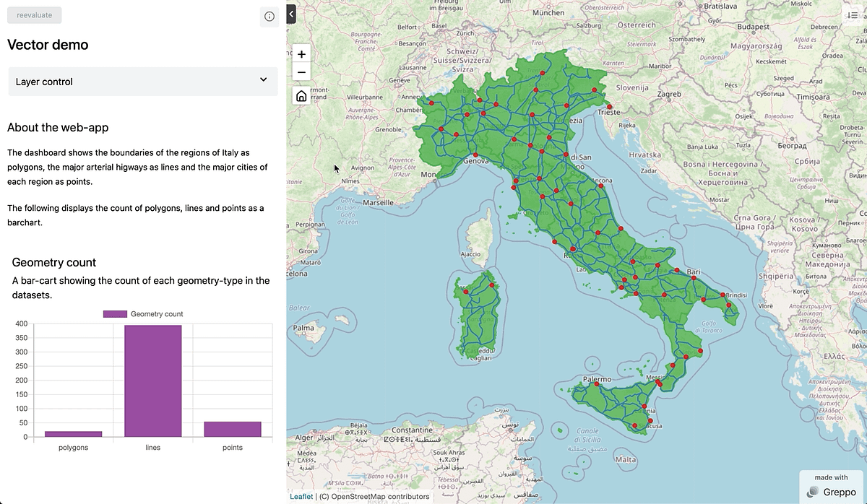Zoom in on the map with the plus icon
Screen dimensions: 867x504
pos(301,53)
